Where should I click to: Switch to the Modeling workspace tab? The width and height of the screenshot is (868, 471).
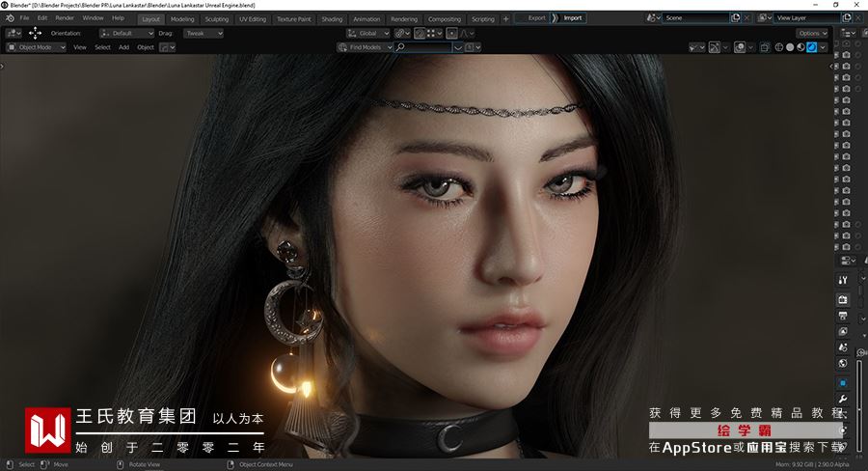point(182,19)
